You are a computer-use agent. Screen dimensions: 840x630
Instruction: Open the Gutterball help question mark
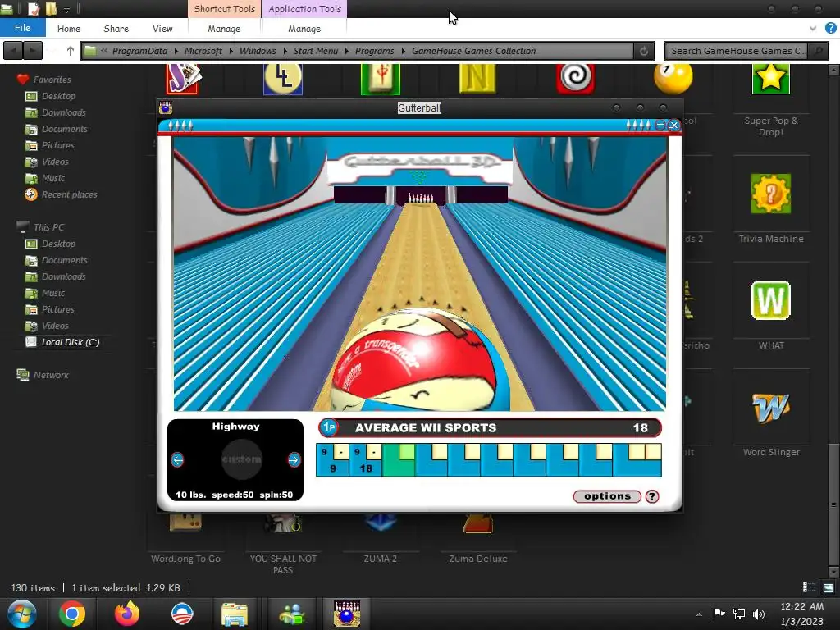[x=652, y=496]
